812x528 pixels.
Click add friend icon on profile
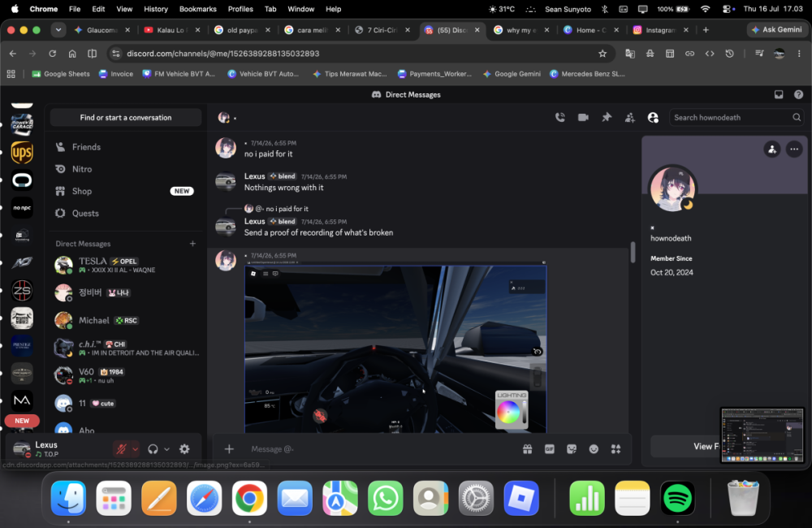coord(772,149)
